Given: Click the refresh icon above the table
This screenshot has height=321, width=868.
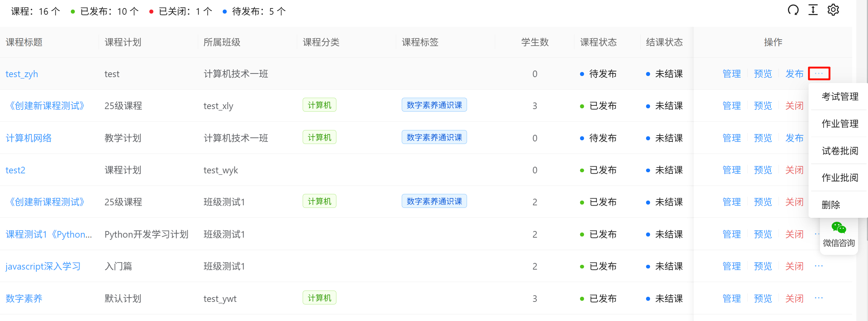Looking at the screenshot, I should click(793, 10).
